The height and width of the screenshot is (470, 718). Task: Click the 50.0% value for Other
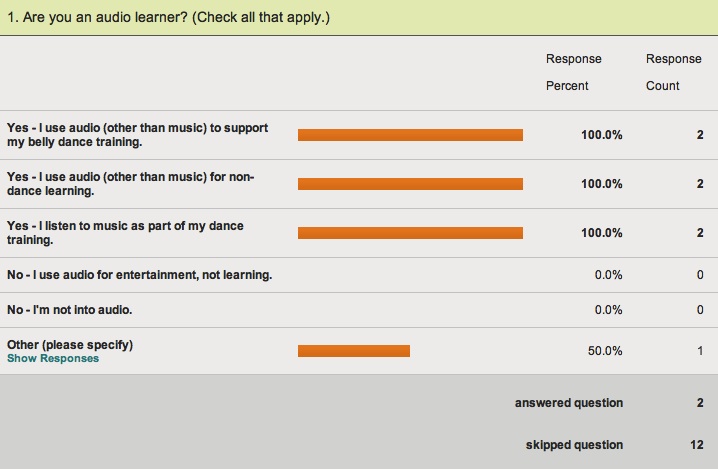click(605, 351)
